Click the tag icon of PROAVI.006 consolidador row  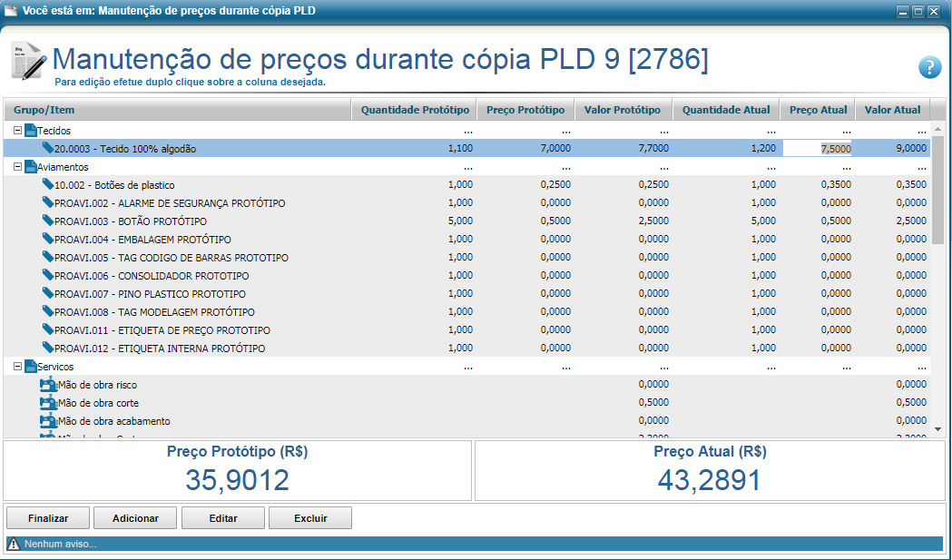click(x=48, y=275)
